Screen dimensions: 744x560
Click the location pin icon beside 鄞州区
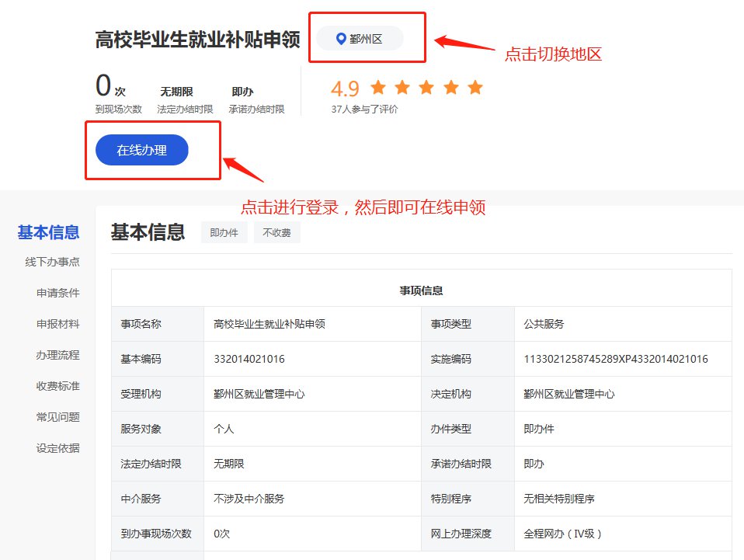click(340, 39)
